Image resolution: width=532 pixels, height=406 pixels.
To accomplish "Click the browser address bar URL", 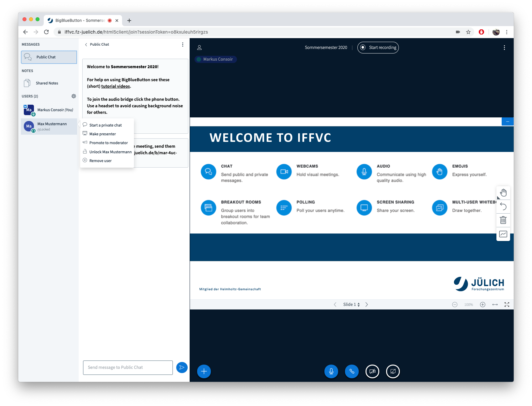I will pyautogui.click(x=136, y=32).
